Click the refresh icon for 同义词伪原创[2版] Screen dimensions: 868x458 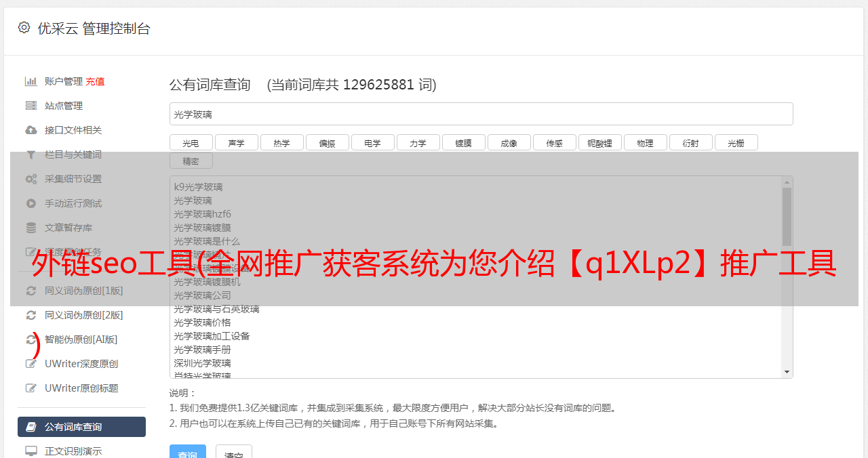click(x=31, y=315)
